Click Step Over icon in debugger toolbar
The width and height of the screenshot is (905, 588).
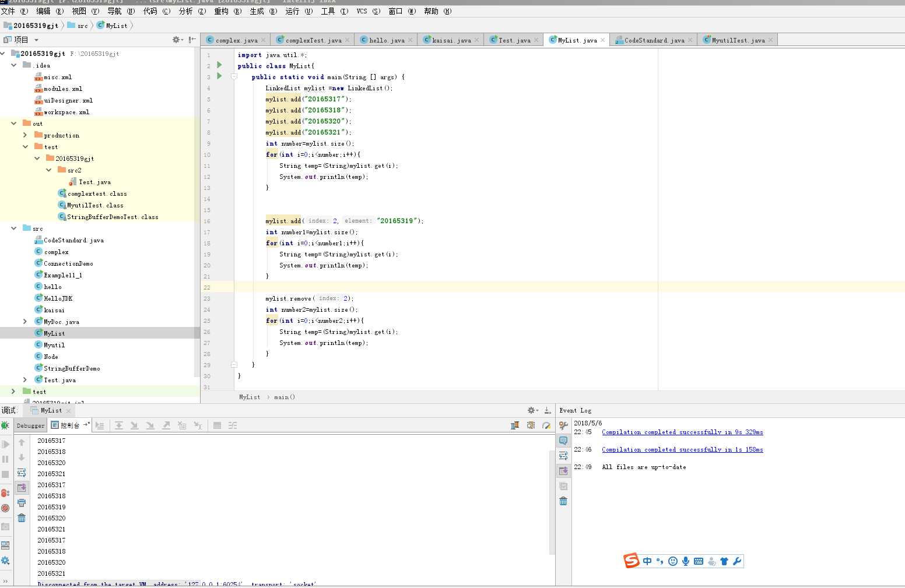119,425
